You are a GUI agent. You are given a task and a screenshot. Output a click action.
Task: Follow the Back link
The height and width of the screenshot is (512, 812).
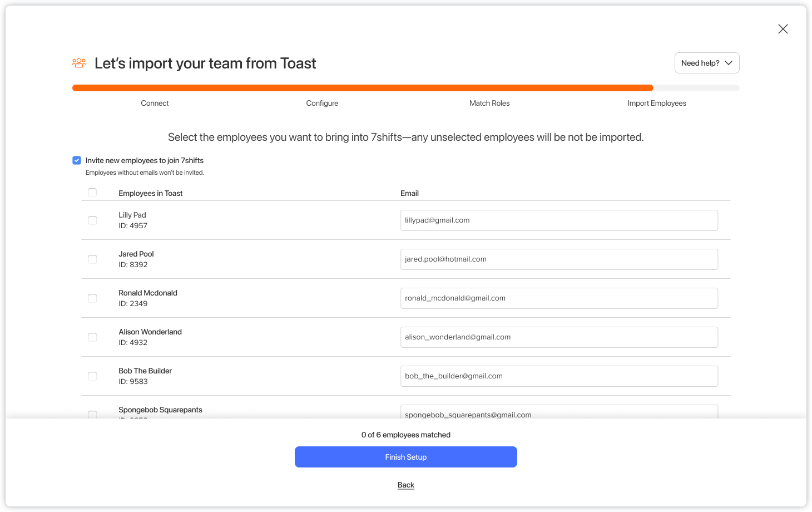(406, 485)
